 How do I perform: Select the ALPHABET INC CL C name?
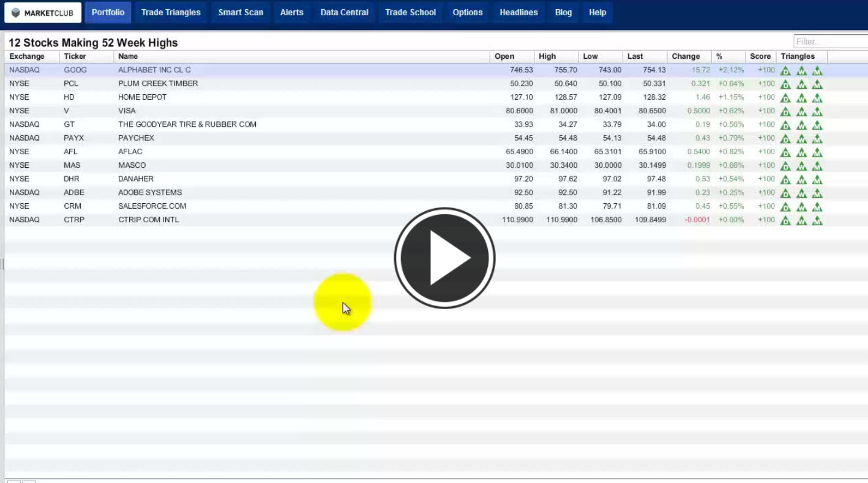[x=154, y=70]
